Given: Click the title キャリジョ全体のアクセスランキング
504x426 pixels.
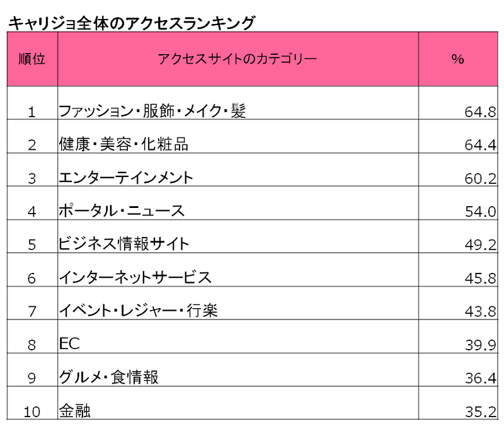Looking at the screenshot, I should pyautogui.click(x=131, y=23).
